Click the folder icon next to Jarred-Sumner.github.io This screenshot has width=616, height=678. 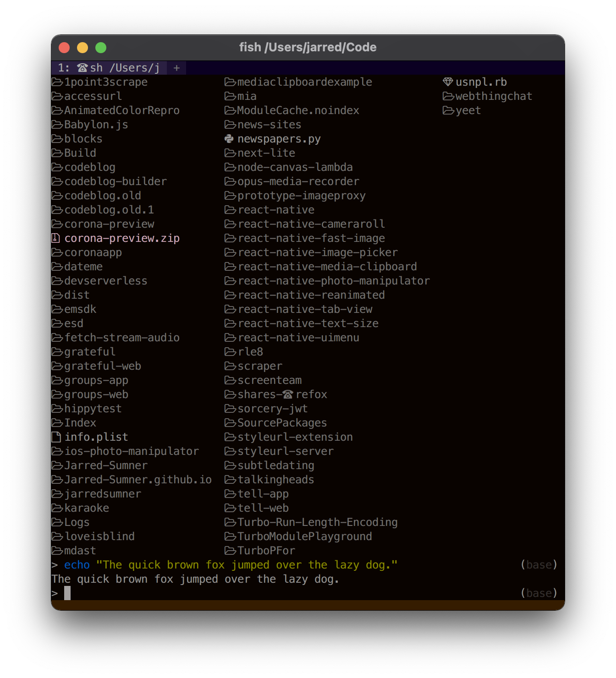pos(56,479)
